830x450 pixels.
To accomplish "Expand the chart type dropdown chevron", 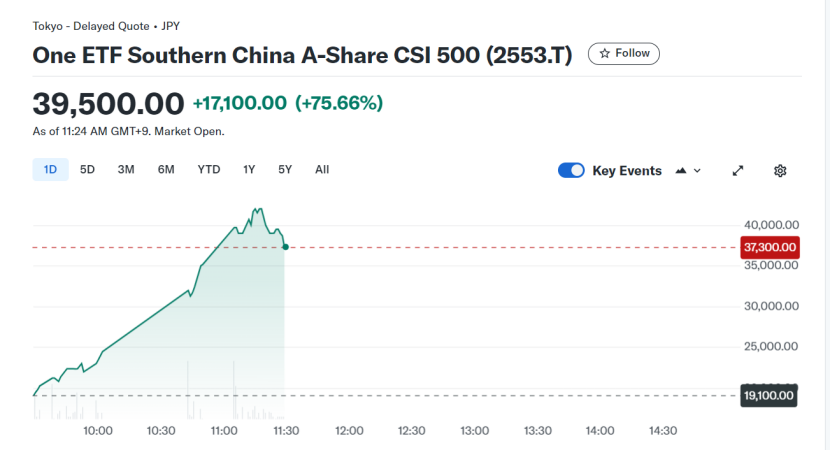I will [x=697, y=171].
